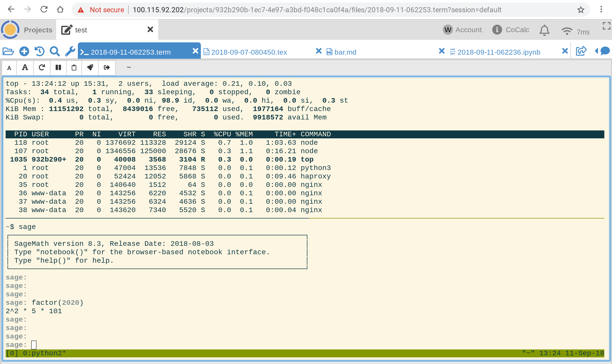Switch to the bar.md tab
Viewport: 612px width, 364px height.
(345, 52)
